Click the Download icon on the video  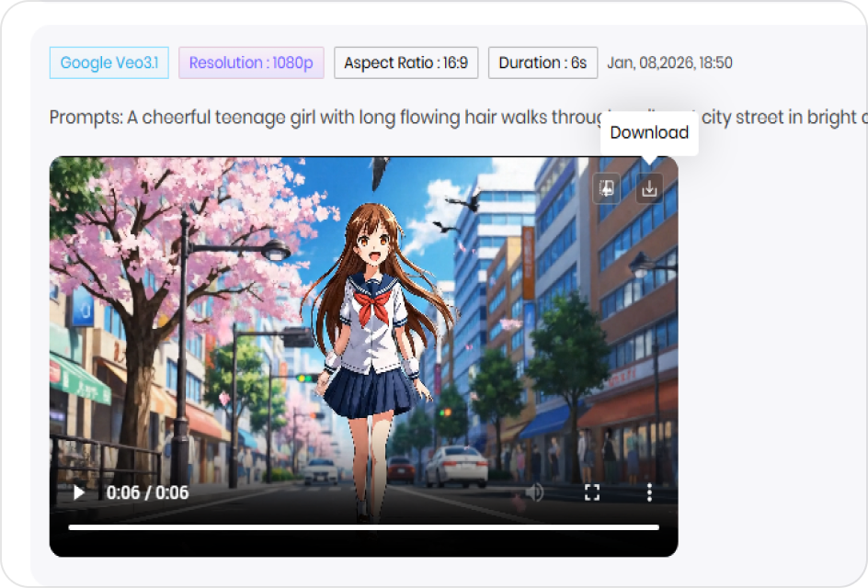pyautogui.click(x=650, y=187)
